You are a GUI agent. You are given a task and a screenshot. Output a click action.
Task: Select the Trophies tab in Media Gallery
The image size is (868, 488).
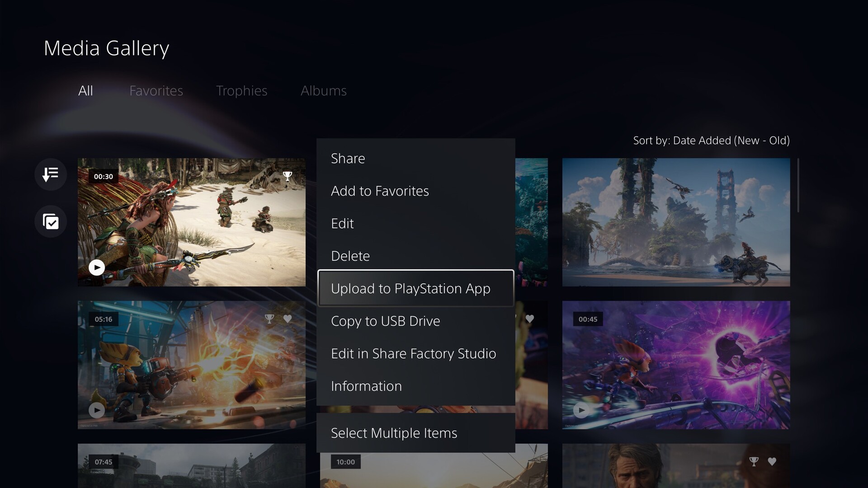241,90
